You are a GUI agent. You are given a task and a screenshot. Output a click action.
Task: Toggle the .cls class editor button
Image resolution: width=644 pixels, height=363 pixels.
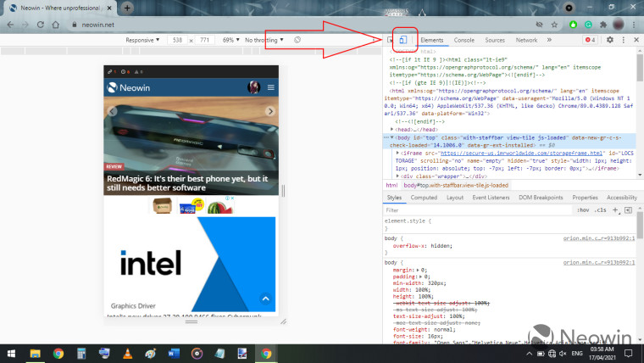pyautogui.click(x=601, y=210)
